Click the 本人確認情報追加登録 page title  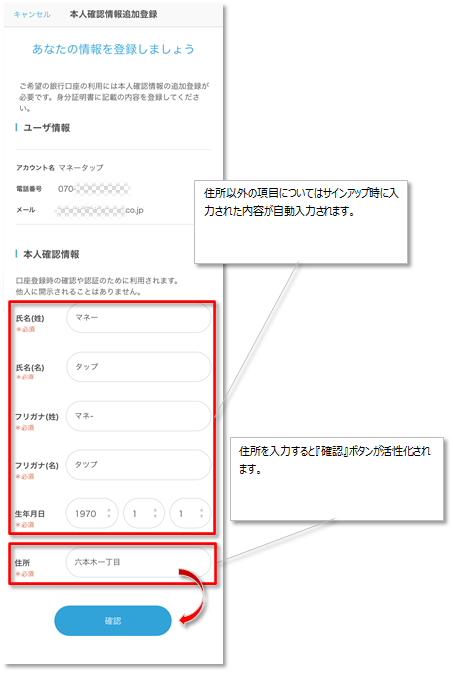click(x=113, y=14)
